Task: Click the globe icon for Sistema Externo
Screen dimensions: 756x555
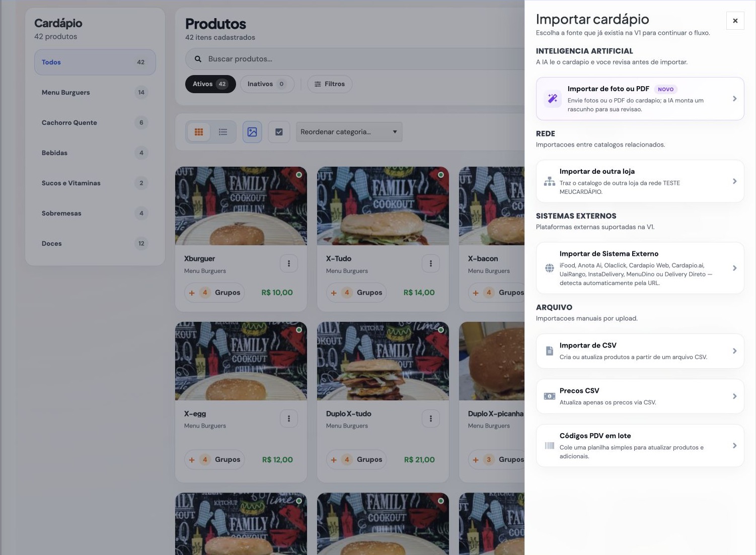Action: 550,268
